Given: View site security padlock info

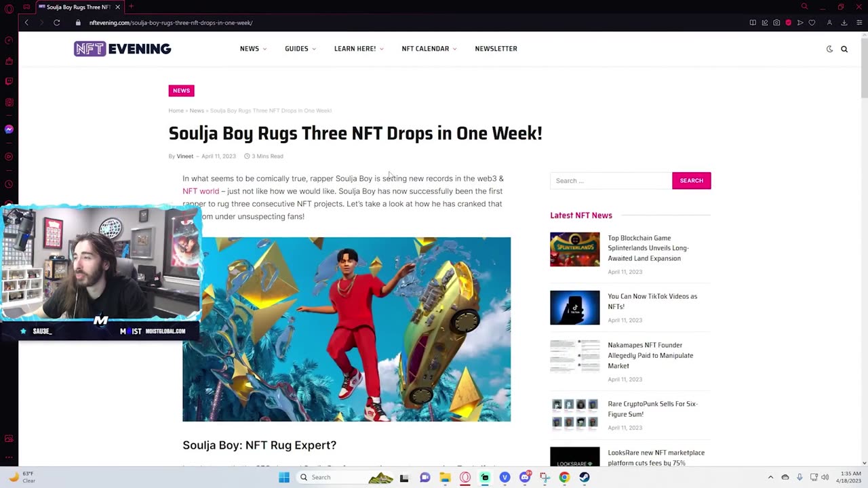Looking at the screenshot, I should click(x=78, y=22).
